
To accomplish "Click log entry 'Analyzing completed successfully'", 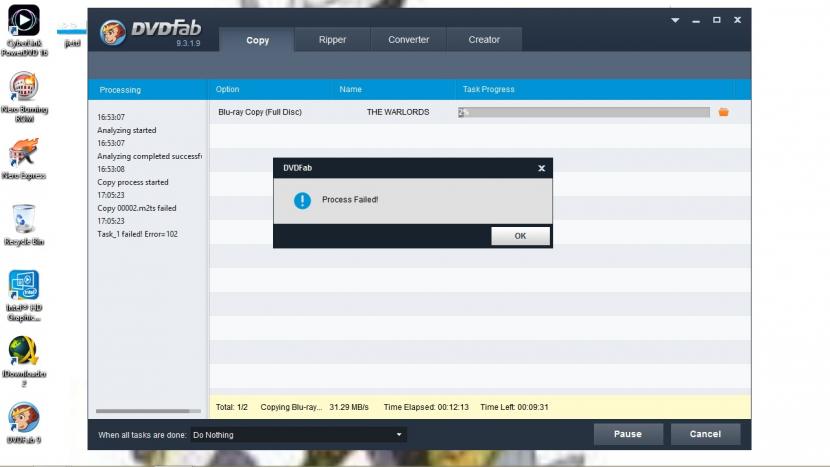I will pos(149,156).
